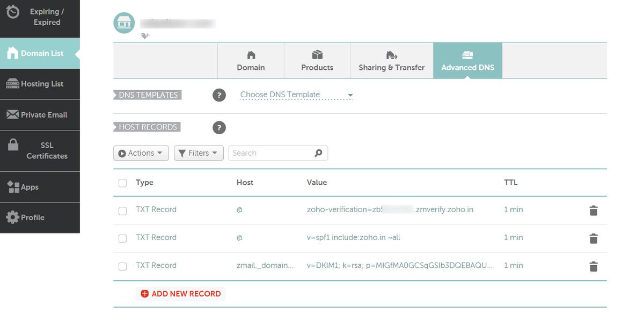Image resolution: width=644 pixels, height=327 pixels.
Task: Switch to the Sharing & Transfer tab
Action: pyautogui.click(x=391, y=60)
